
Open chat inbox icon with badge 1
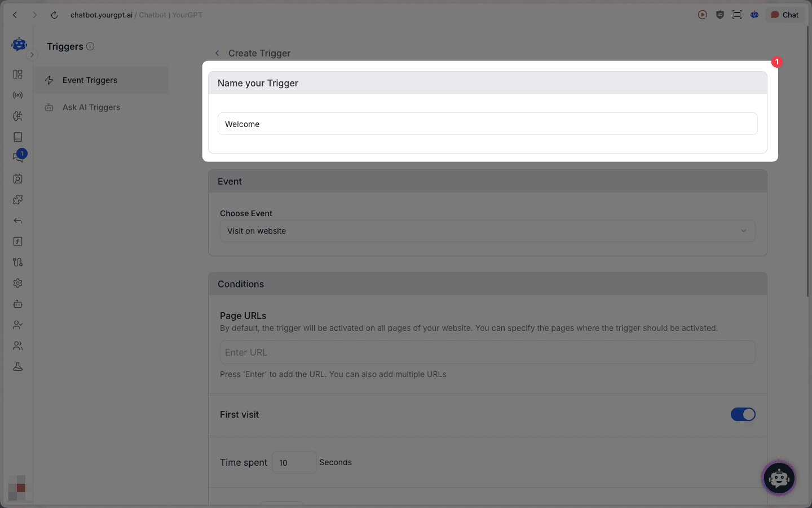pos(17,157)
